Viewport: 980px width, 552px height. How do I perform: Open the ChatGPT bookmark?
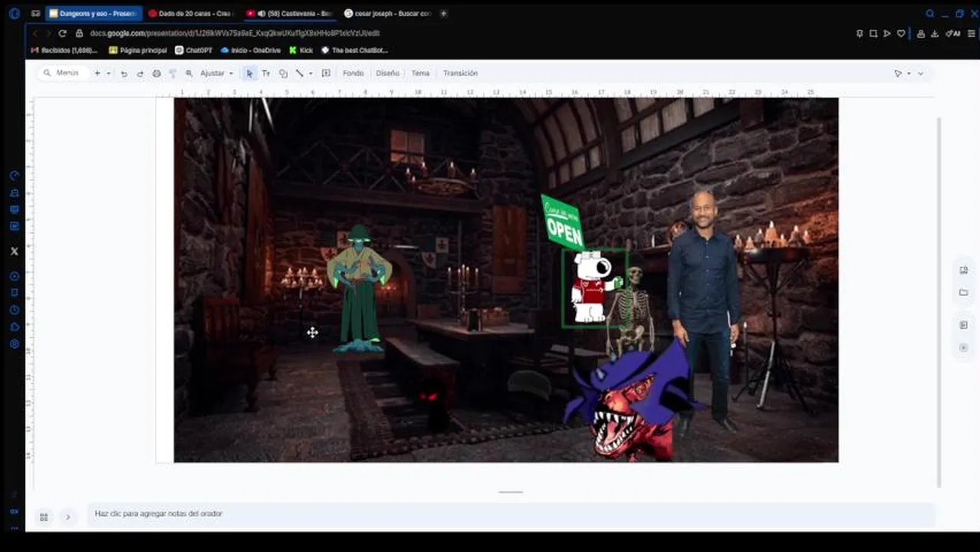coord(194,50)
